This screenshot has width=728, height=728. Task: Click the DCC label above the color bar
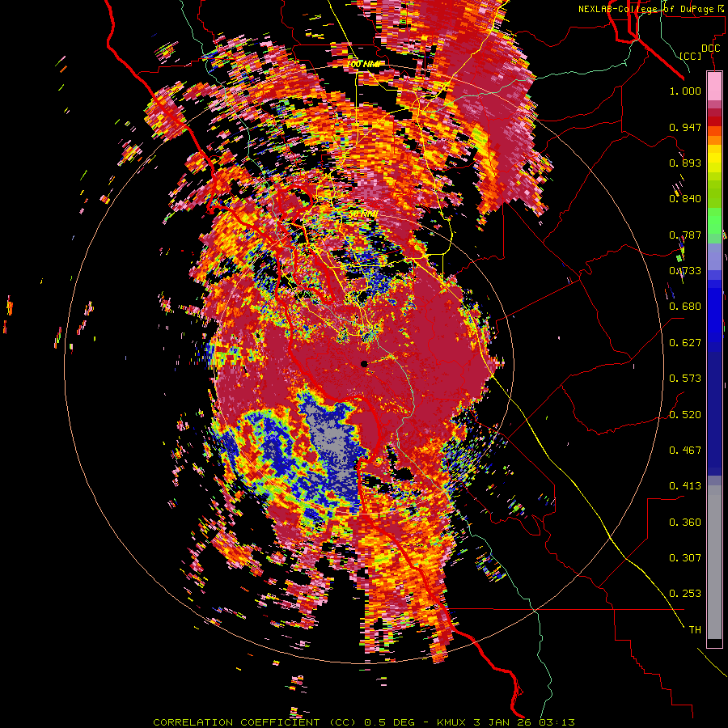tap(710, 49)
